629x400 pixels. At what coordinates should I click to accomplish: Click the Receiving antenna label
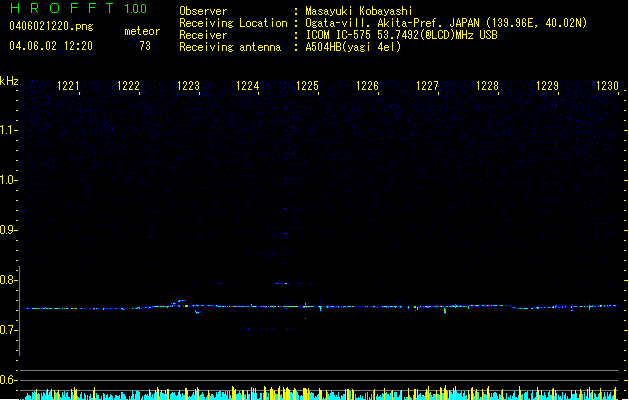230,47
